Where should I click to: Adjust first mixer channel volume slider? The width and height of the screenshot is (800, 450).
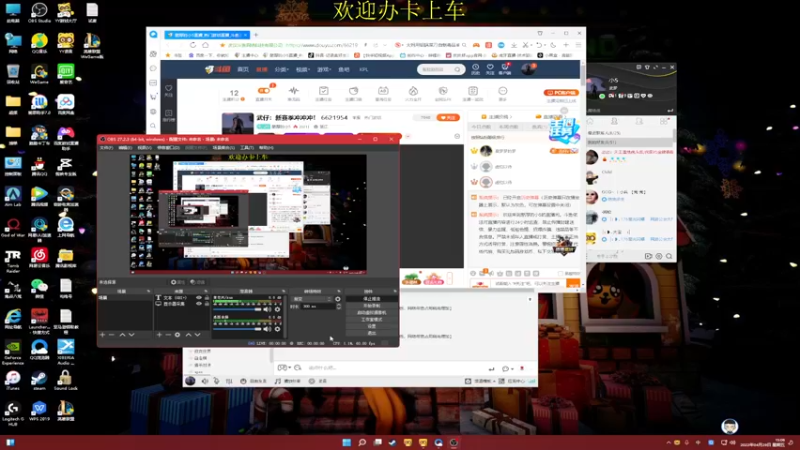coord(238,309)
